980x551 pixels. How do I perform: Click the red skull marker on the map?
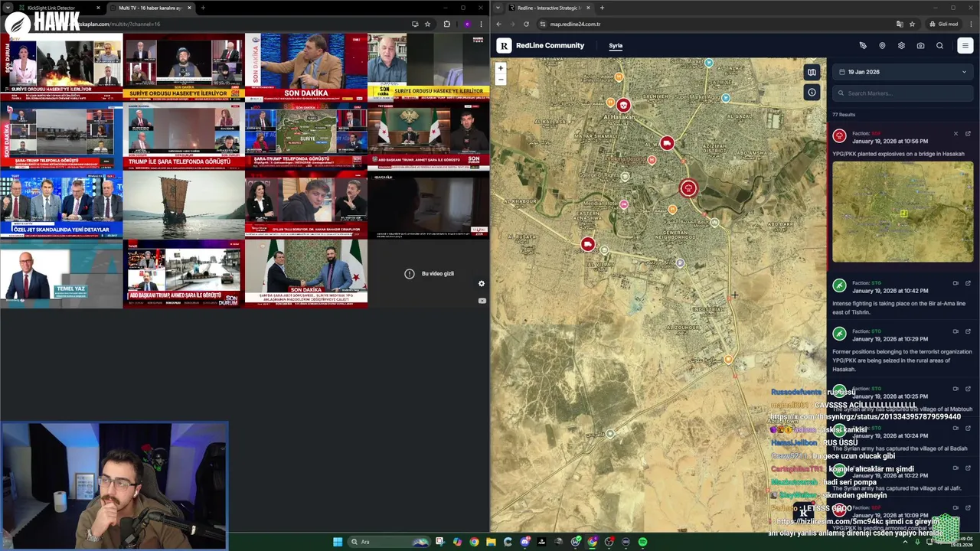tap(623, 105)
